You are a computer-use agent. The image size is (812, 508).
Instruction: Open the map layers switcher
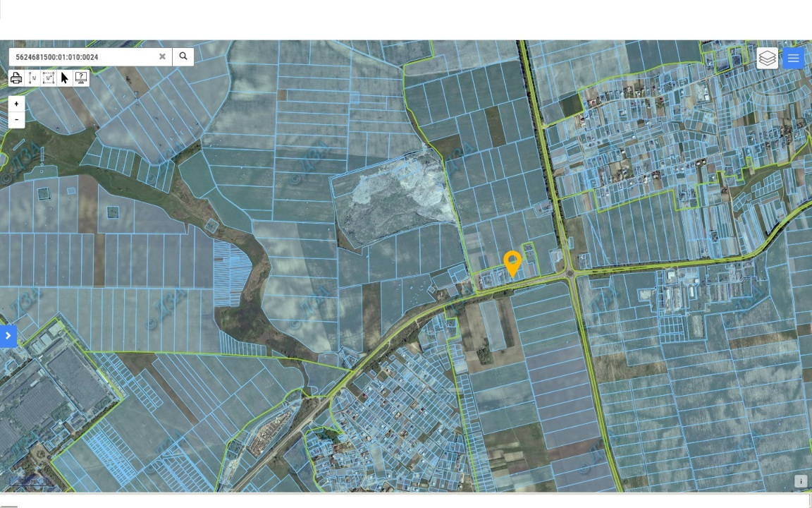pos(767,58)
